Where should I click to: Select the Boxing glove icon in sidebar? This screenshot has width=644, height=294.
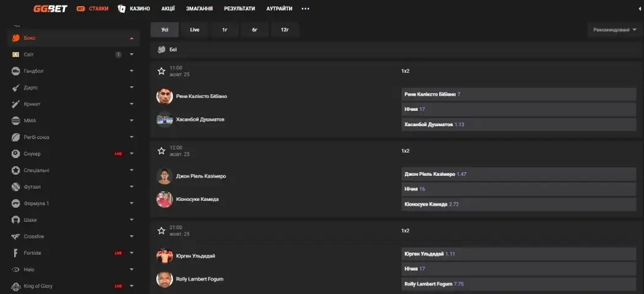(x=16, y=38)
